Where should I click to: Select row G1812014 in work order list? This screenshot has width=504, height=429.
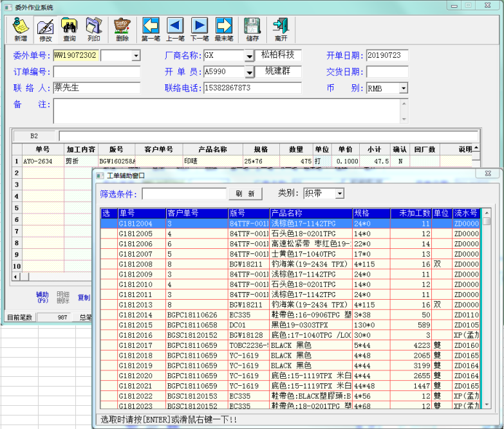pyautogui.click(x=290, y=315)
